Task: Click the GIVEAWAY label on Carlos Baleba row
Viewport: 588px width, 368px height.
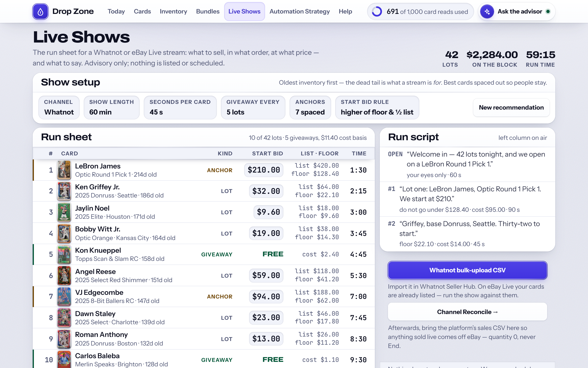Action: pyautogui.click(x=217, y=360)
